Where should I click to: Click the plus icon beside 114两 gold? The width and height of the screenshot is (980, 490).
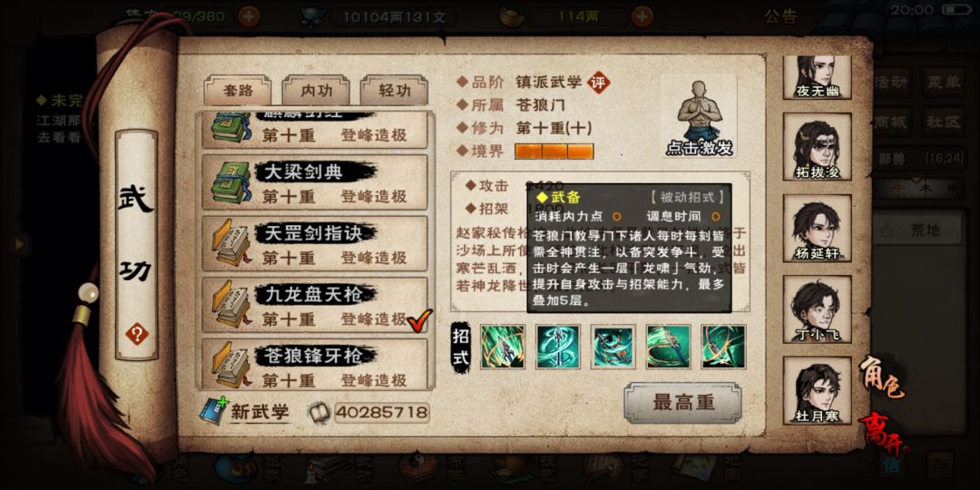pos(642,17)
